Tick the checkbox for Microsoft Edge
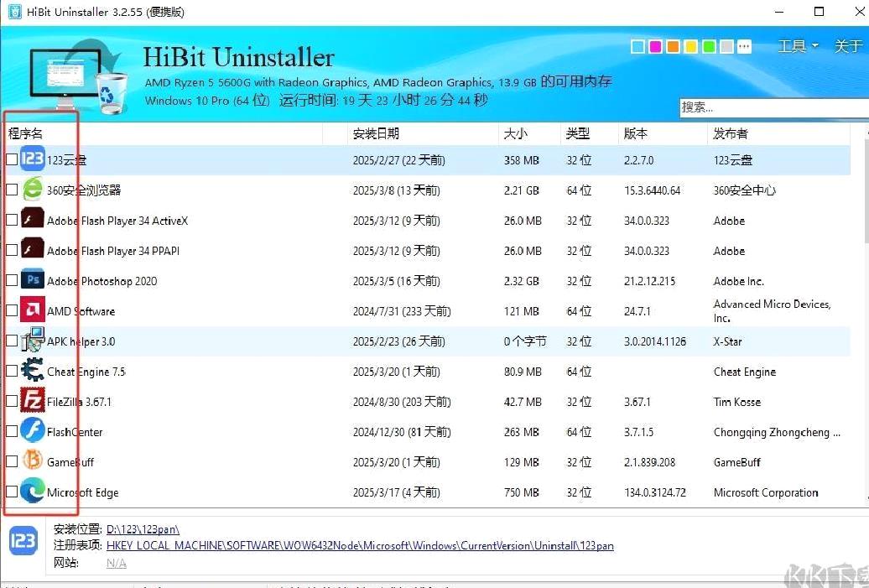The height and width of the screenshot is (588, 869). coord(12,492)
